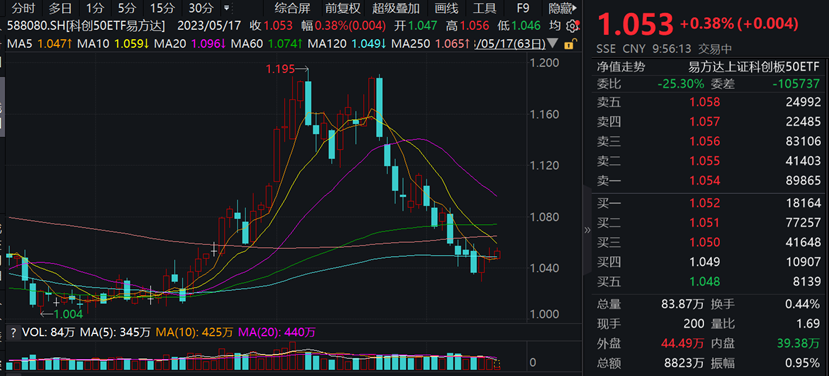Click the VOL indicator help question mark
This screenshot has height=376, width=829.
(12, 333)
